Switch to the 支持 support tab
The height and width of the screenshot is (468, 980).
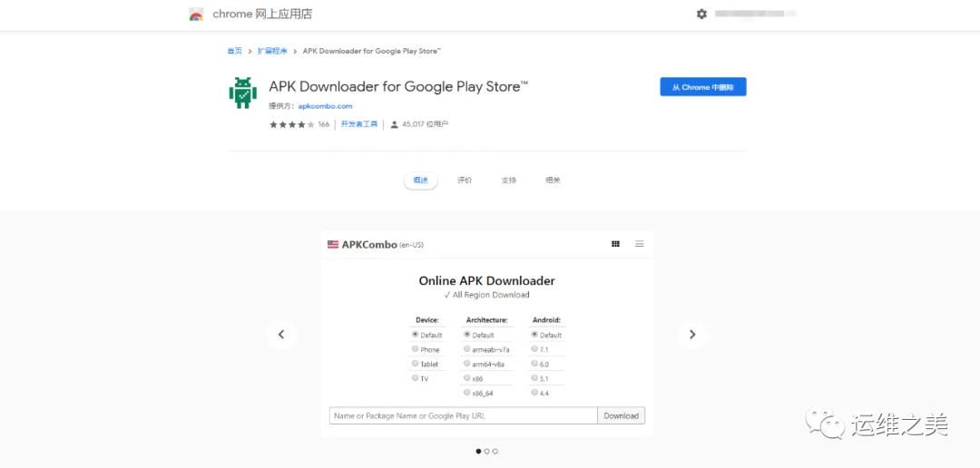509,180
